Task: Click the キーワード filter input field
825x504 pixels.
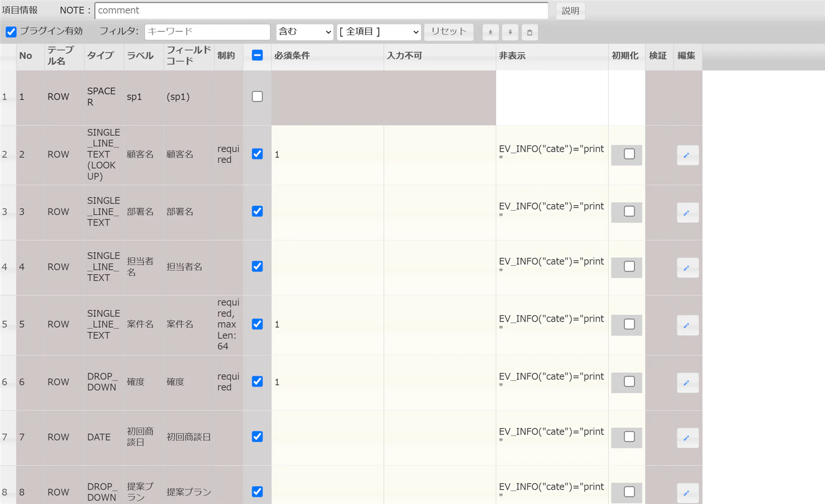Action: [208, 32]
